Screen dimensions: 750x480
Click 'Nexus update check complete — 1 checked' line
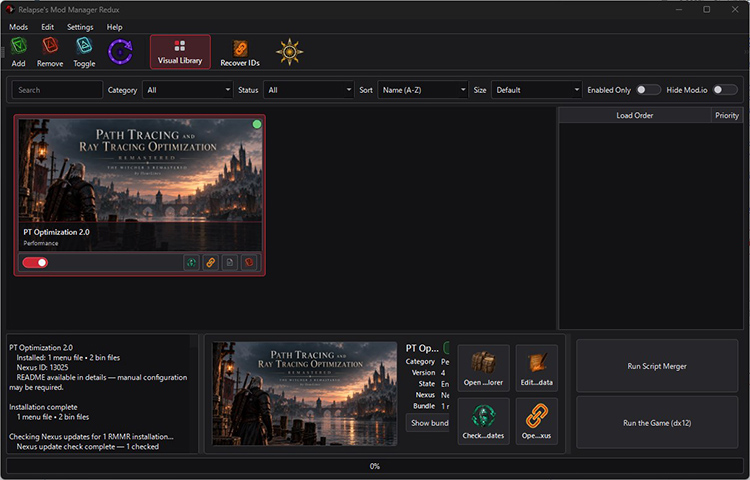88,447
